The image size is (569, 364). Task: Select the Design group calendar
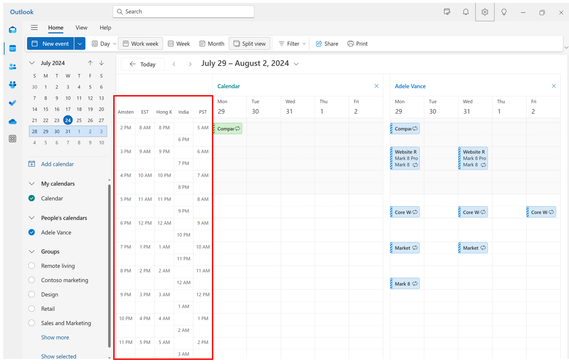point(32,294)
